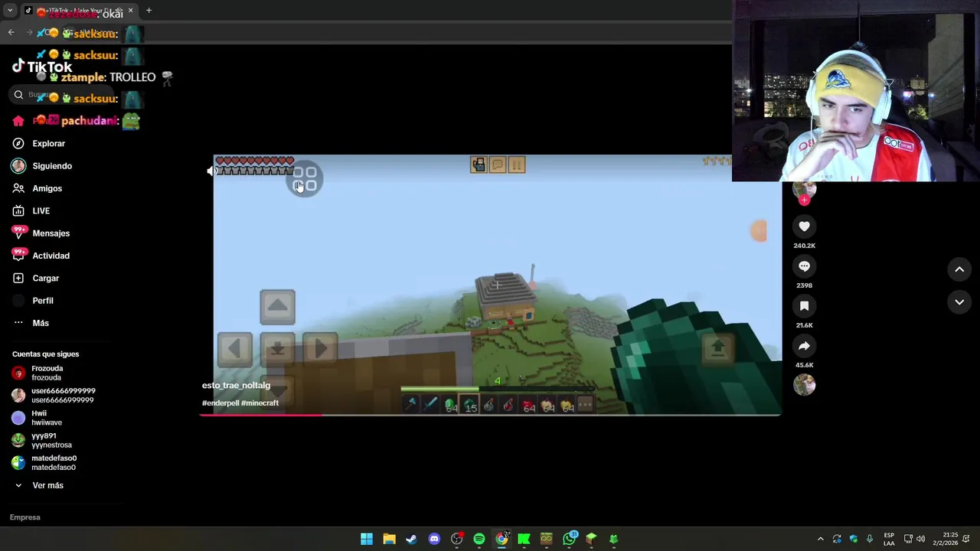Open the video's sound disc

[x=804, y=385]
